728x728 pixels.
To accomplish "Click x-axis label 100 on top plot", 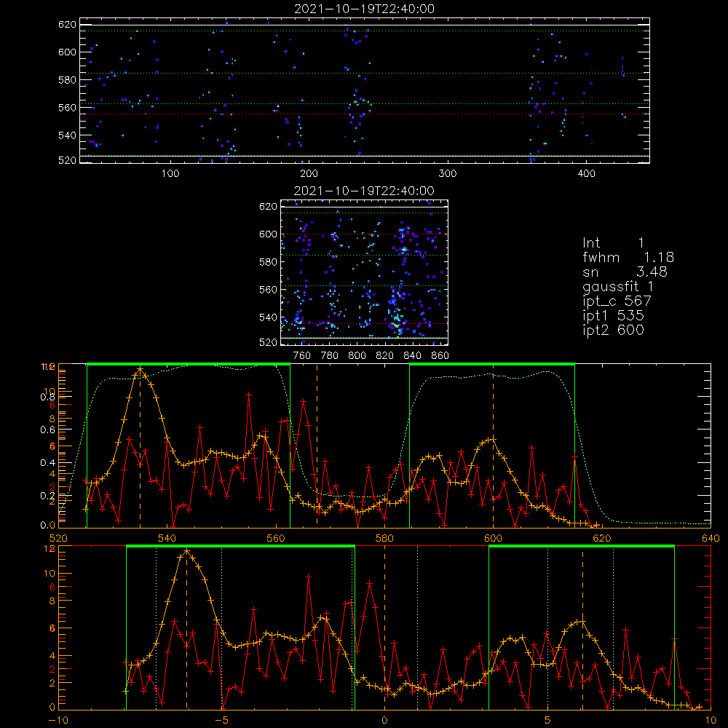I will click(x=170, y=174).
